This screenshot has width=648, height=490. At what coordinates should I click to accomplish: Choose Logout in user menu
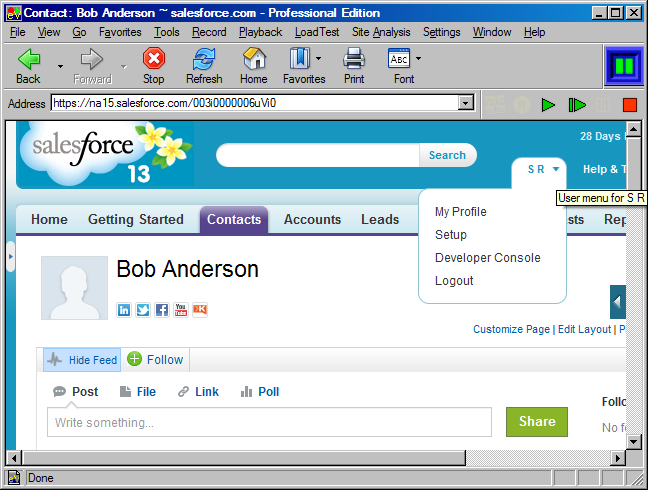pos(454,281)
